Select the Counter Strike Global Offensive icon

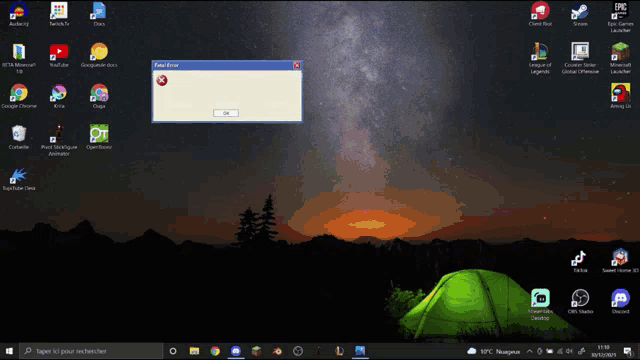[x=580, y=58]
